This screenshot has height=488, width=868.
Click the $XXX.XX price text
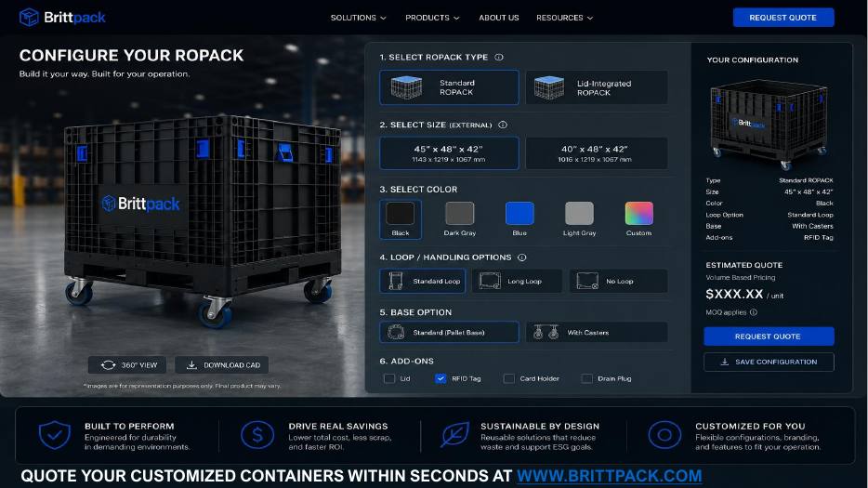click(734, 294)
